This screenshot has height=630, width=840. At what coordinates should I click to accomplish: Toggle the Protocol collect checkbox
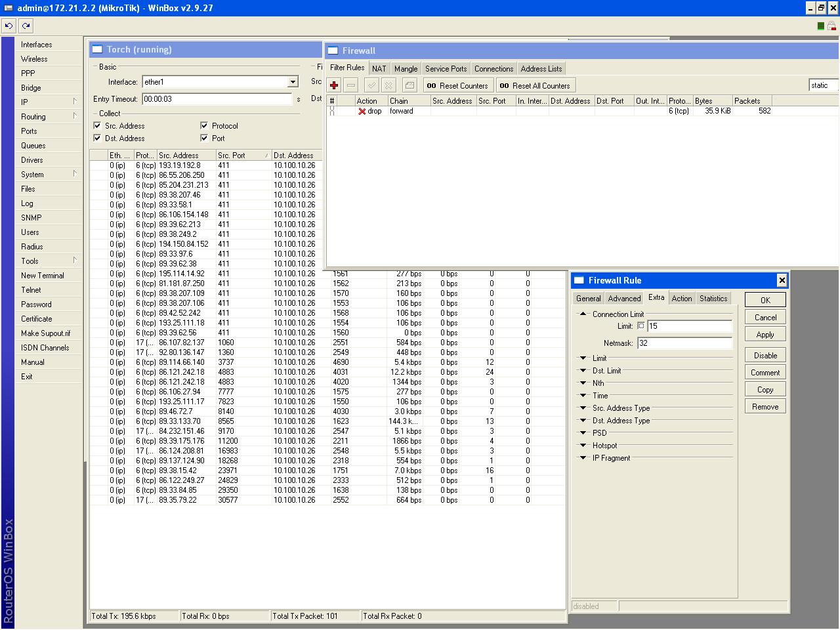(204, 125)
